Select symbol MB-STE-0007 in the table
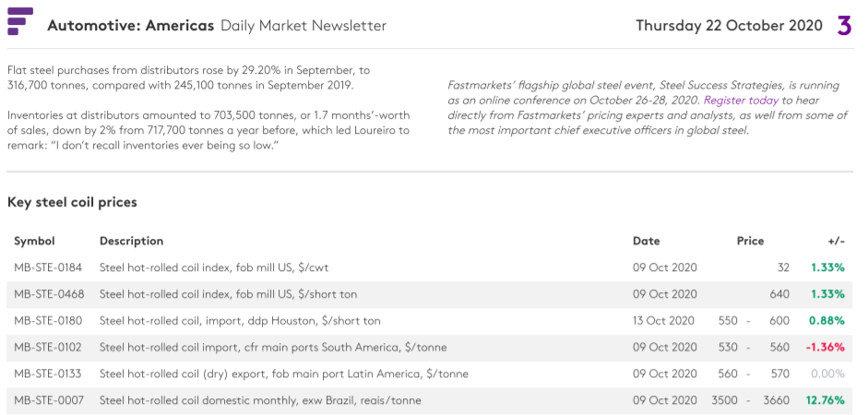The image size is (868, 415). point(49,400)
